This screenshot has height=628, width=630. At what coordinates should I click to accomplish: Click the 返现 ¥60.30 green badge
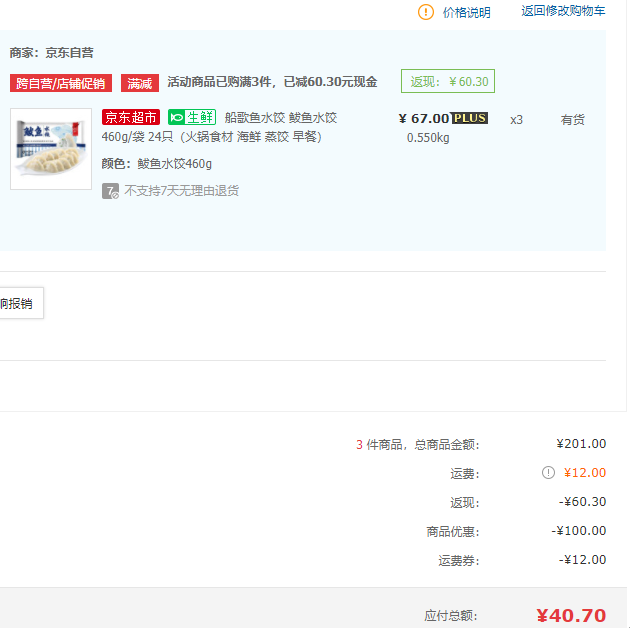coord(448,81)
